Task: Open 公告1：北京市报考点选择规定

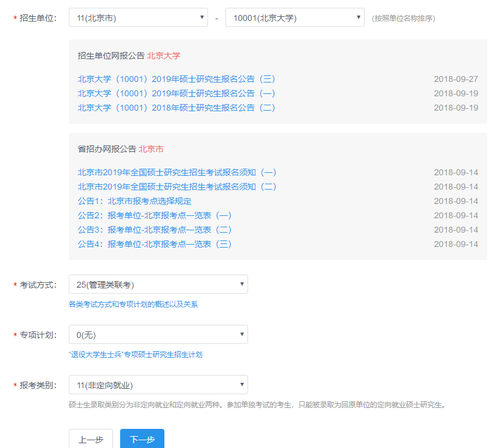Action: (x=135, y=201)
